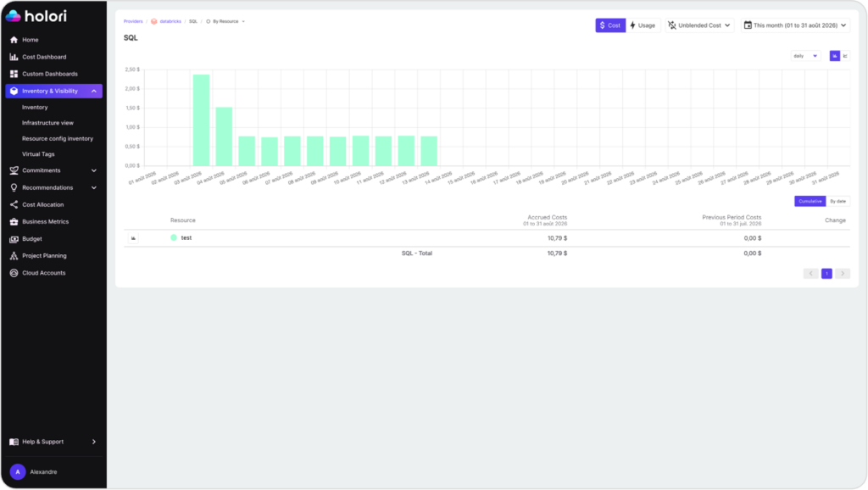Click the Budget icon in sidebar
The image size is (868, 490).
(14, 238)
